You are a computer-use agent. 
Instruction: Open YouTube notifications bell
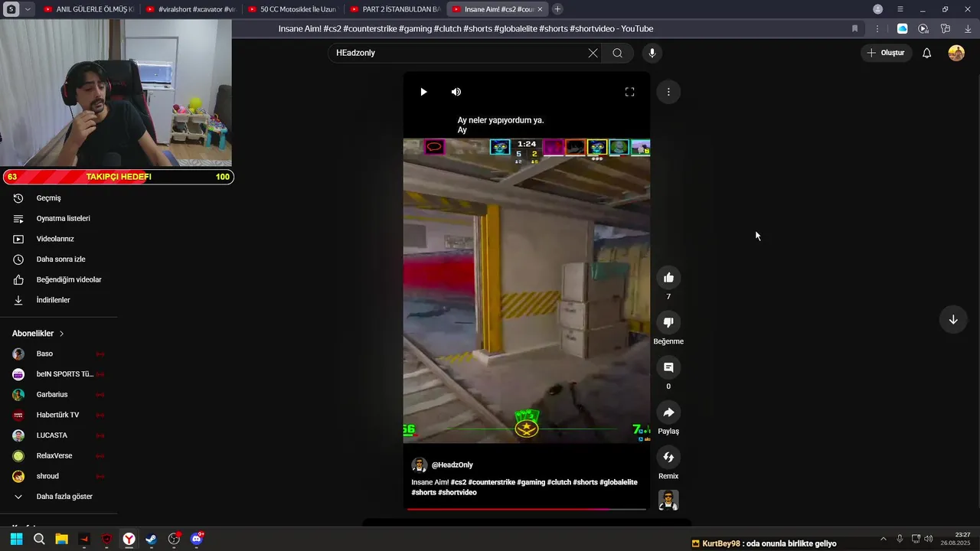point(926,53)
